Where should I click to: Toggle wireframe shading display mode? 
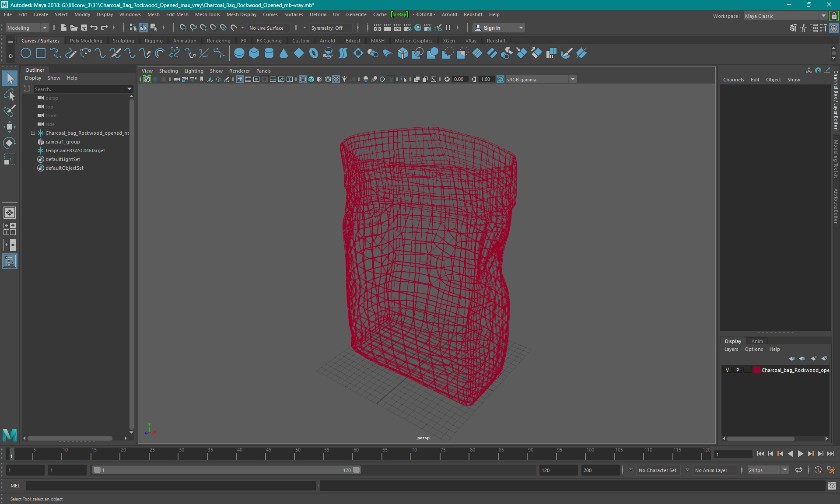pyautogui.click(x=304, y=79)
